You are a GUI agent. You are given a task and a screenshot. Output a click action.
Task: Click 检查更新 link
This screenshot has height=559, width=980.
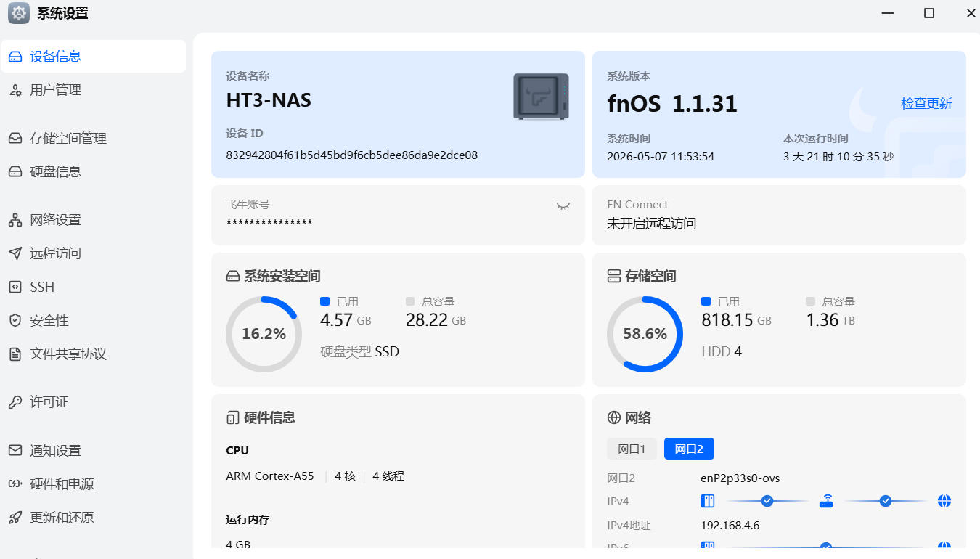tap(926, 104)
